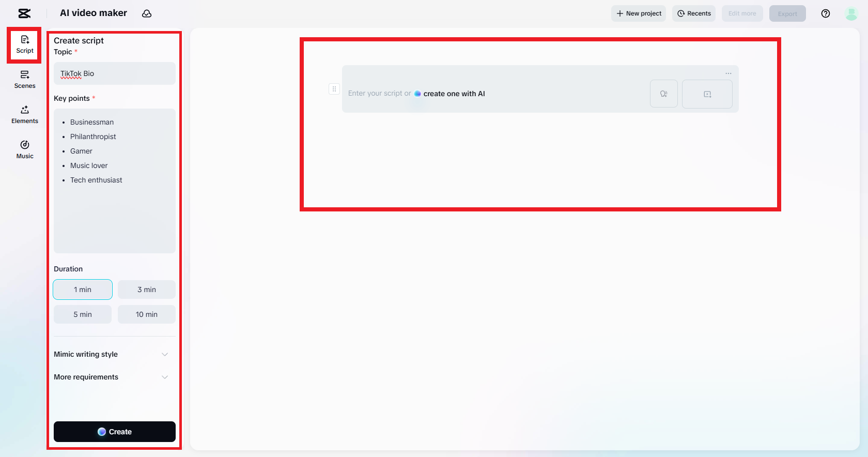Click the 'Gamer' key point text
Screen dimensions: 868x457
81,151
